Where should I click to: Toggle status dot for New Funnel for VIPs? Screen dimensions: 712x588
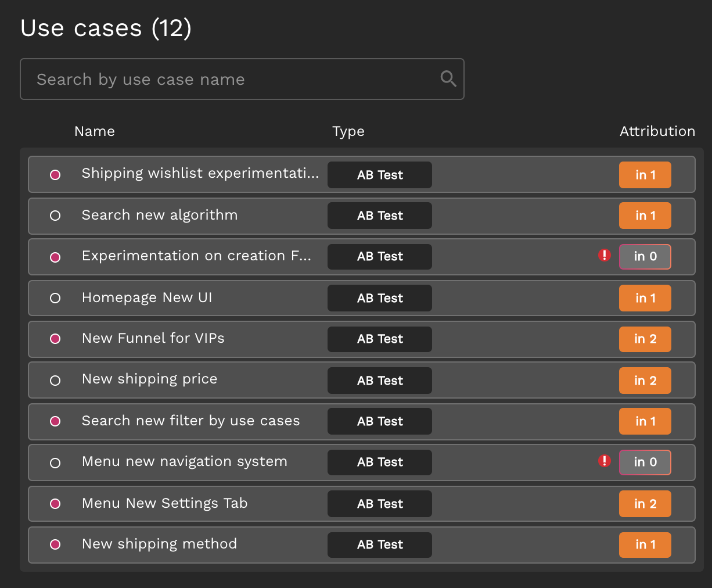[55, 339]
